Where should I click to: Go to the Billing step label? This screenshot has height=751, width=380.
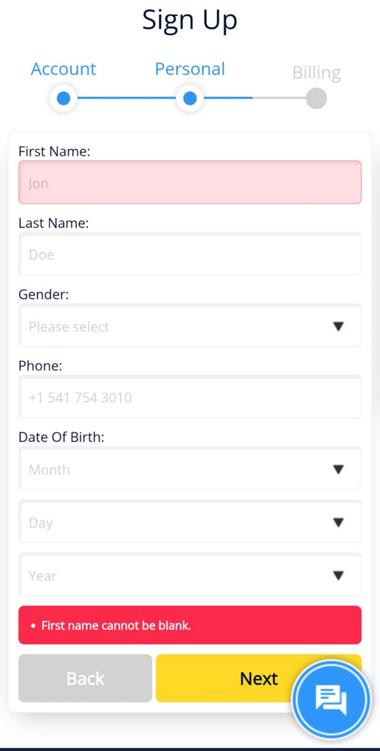tap(316, 73)
